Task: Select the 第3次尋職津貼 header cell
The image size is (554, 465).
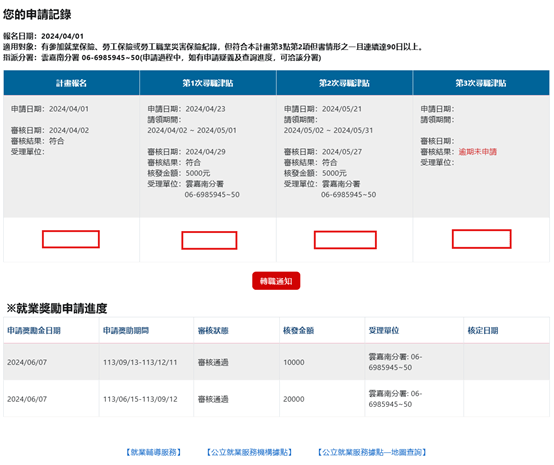Action: [481, 83]
